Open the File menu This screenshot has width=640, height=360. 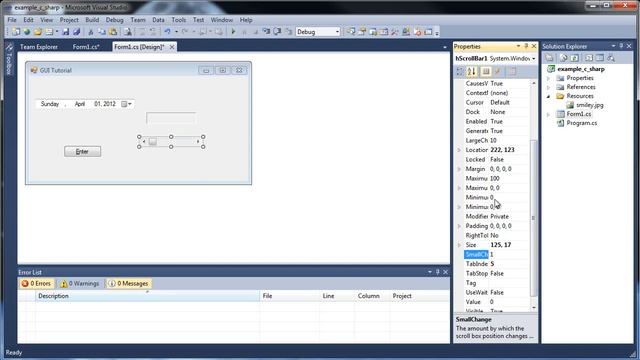coord(12,20)
